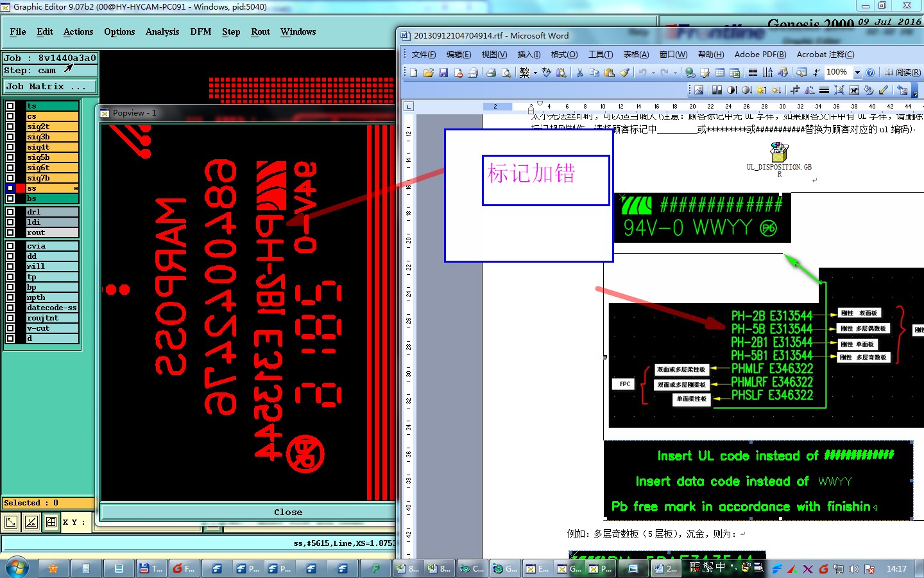Click the sig6t layer name row

(x=52, y=168)
